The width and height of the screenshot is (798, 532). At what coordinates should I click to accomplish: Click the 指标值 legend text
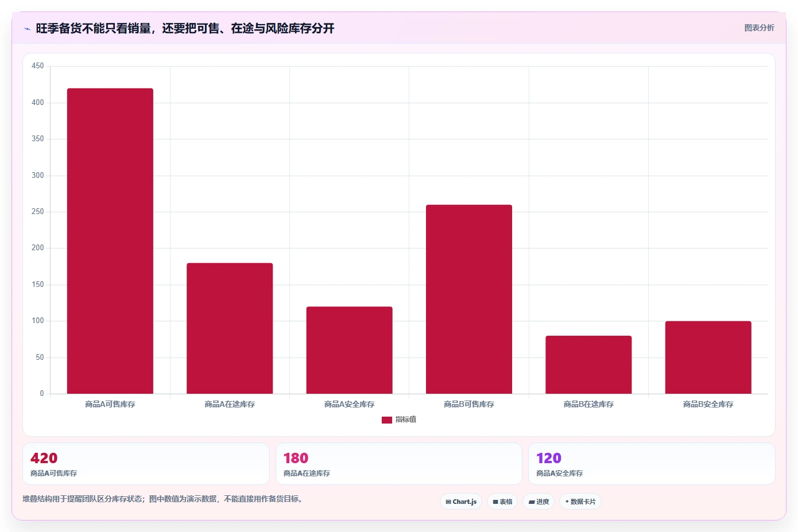(x=406, y=420)
